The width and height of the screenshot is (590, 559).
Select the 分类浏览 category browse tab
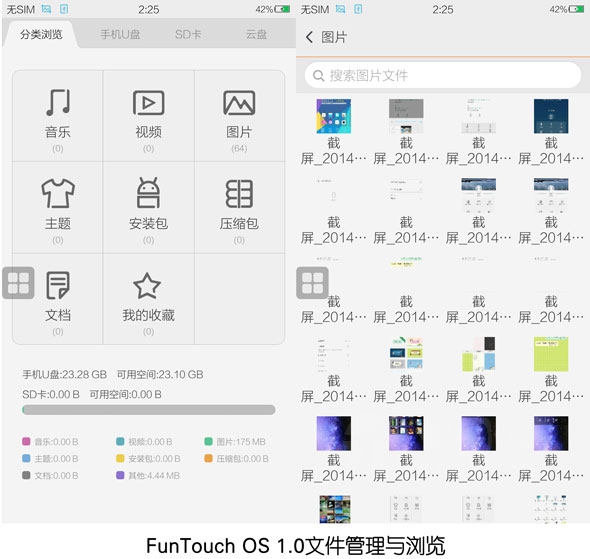(41, 35)
